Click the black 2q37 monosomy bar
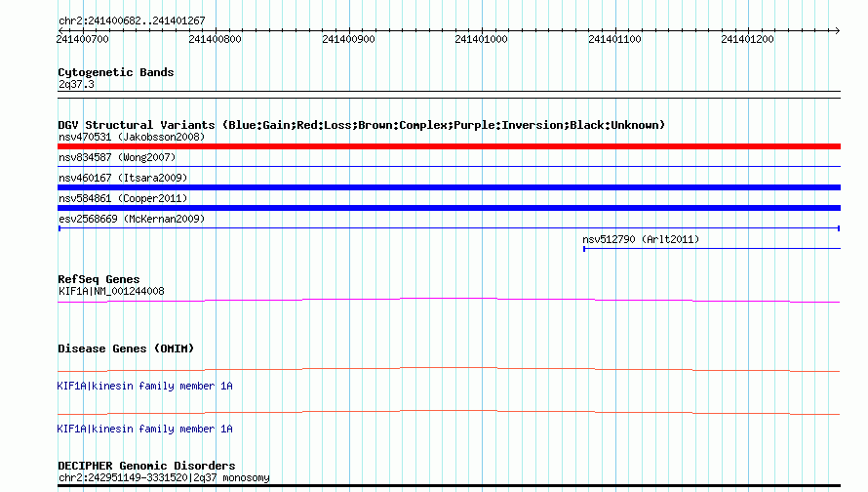 tap(449, 486)
